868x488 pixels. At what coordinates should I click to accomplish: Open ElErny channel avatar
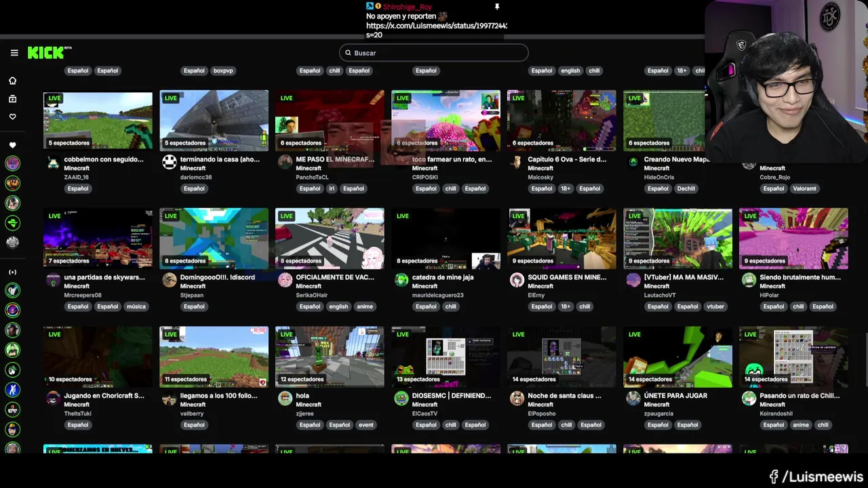click(x=517, y=281)
